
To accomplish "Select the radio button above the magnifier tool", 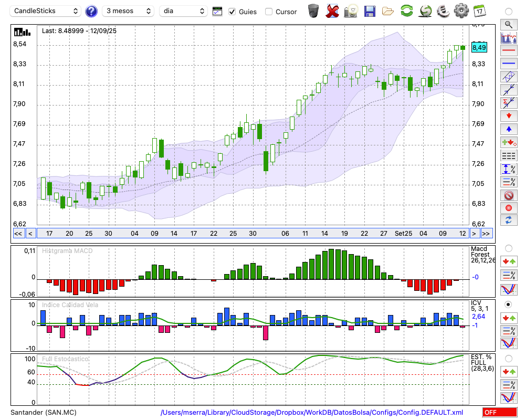I will (509, 12).
